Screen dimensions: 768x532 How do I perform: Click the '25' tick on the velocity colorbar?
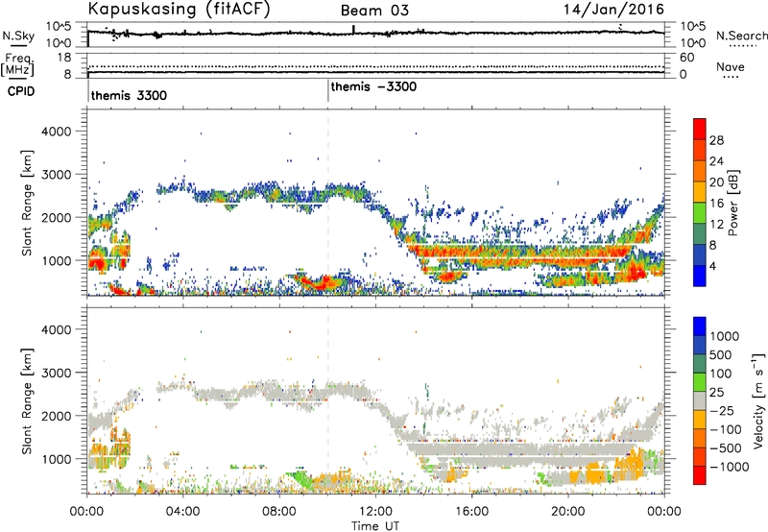(x=717, y=392)
